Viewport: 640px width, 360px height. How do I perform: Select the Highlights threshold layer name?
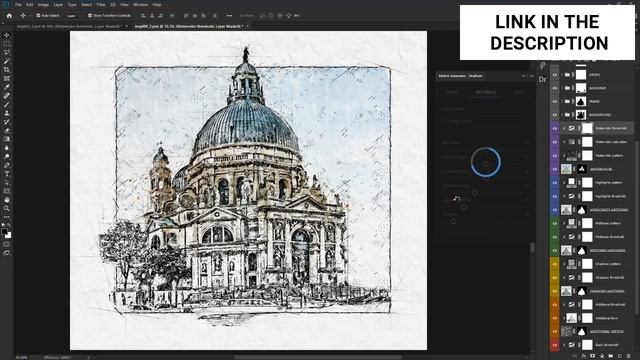610,196
